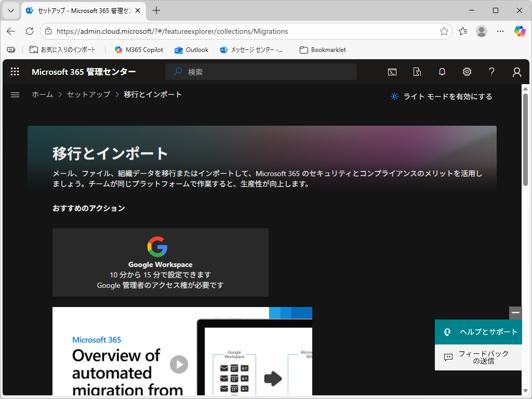Open the app launcher waffle icon
This screenshot has width=532, height=399.
(15, 72)
